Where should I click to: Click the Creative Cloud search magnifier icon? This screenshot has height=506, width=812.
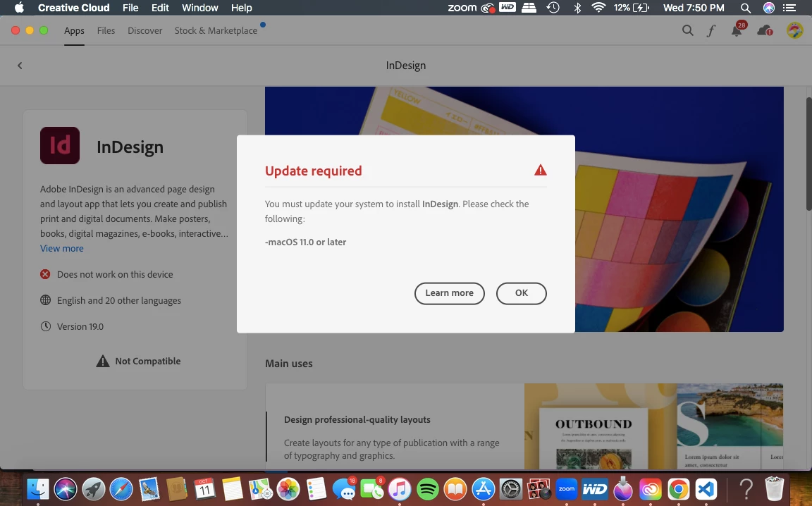coord(687,30)
